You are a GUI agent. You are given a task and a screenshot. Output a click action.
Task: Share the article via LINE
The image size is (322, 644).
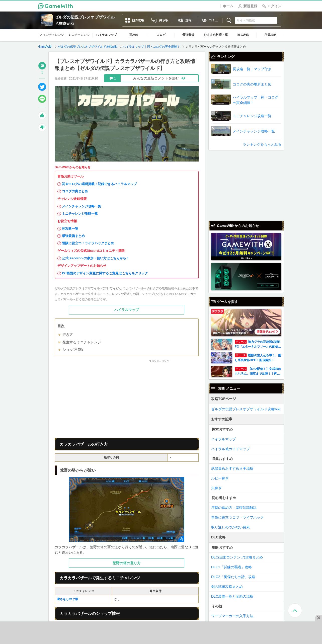42,99
